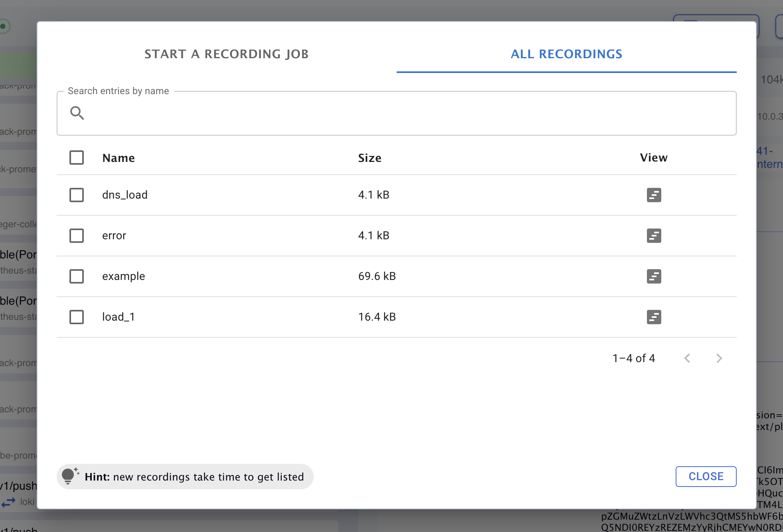Check the error recording row
Image resolution: width=783 pixels, height=532 pixels.
point(76,236)
